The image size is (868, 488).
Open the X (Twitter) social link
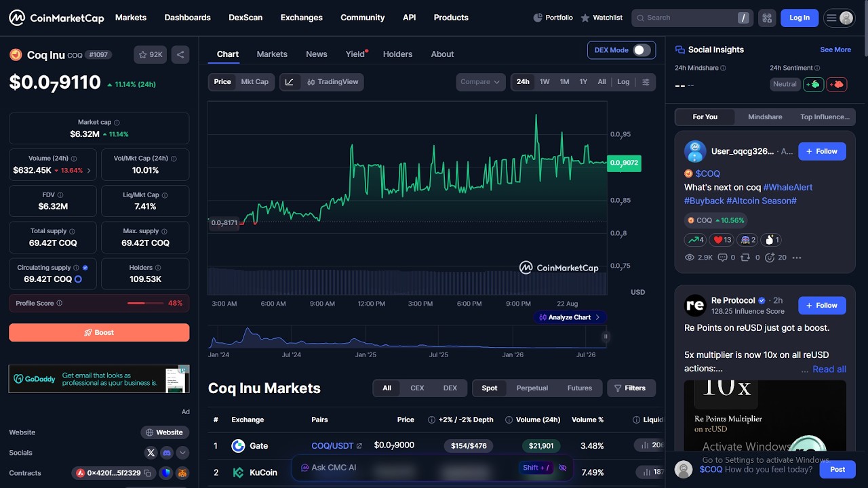click(x=151, y=453)
